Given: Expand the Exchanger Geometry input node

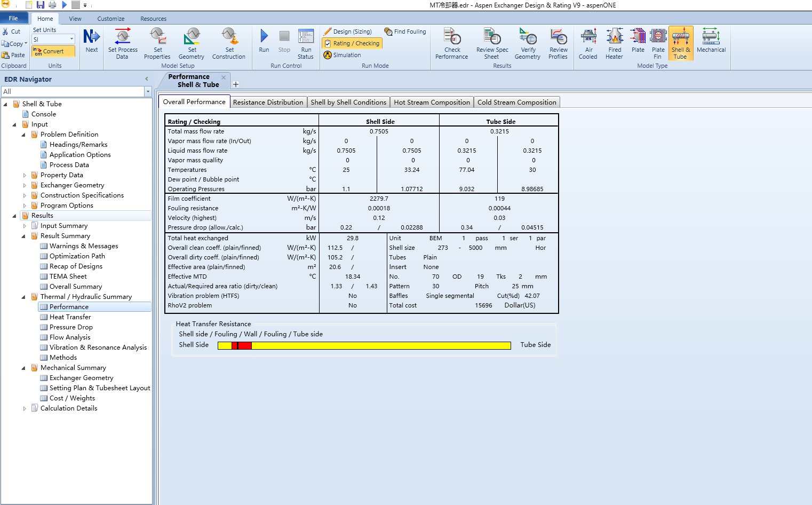Looking at the screenshot, I should coord(25,185).
